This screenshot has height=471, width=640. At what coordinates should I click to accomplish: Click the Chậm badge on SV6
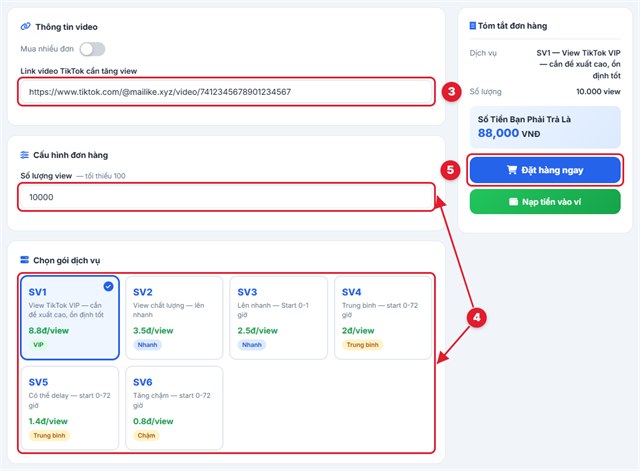pos(146,435)
